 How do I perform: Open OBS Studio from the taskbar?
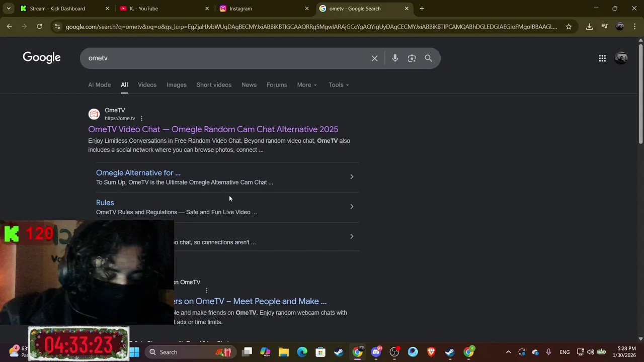(394, 352)
